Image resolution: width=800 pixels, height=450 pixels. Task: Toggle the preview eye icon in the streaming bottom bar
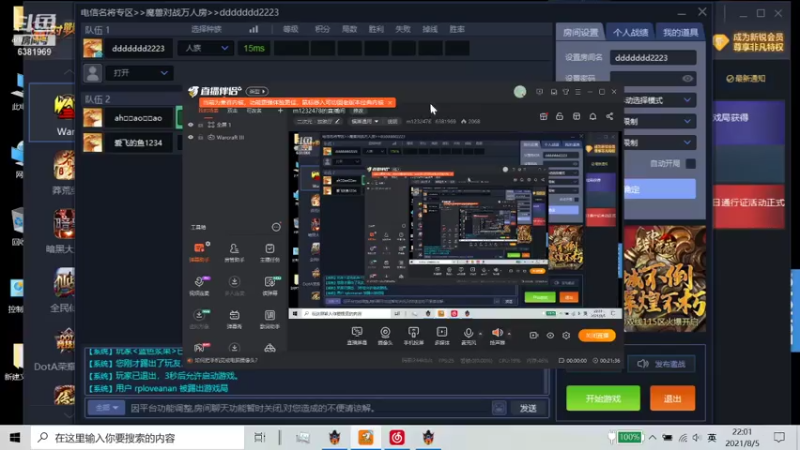(x=550, y=335)
